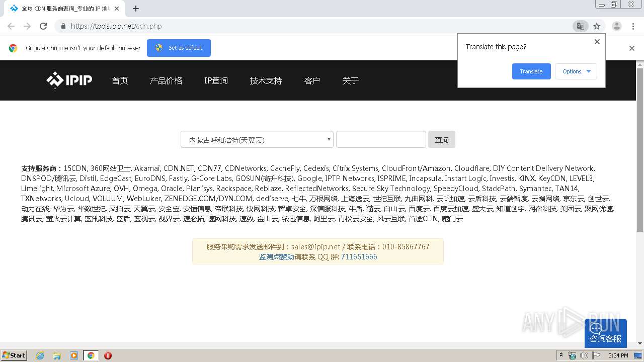This screenshot has width=644, height=362.
Task: Reload the page with refresh icon
Action: click(x=43, y=26)
